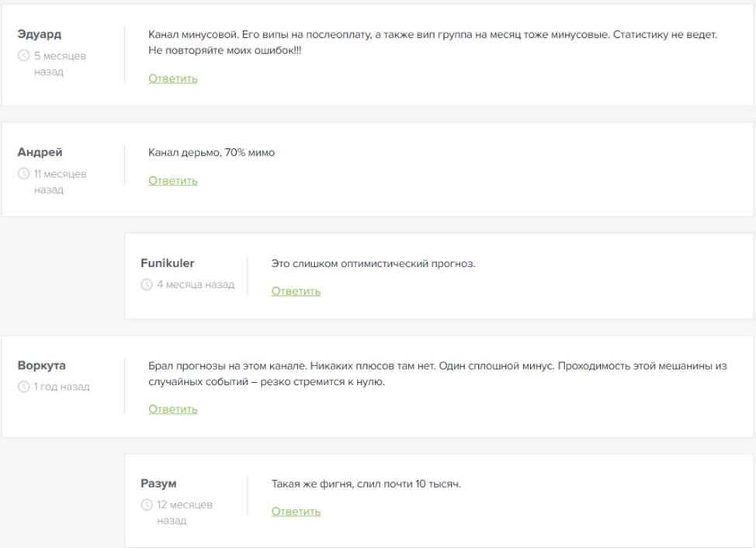
Task: Click the clock icon next to '4 месяца назад'
Action: [x=147, y=285]
